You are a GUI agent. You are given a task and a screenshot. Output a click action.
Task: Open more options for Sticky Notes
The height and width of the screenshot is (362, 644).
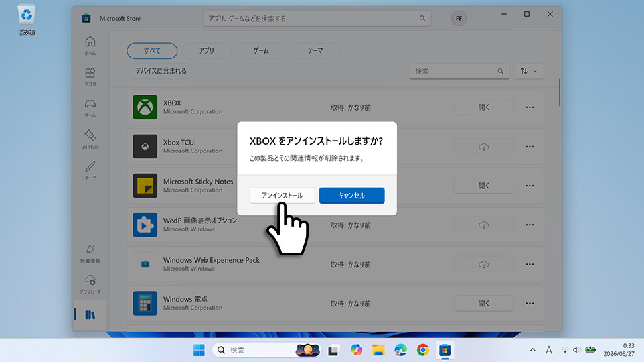tap(530, 186)
